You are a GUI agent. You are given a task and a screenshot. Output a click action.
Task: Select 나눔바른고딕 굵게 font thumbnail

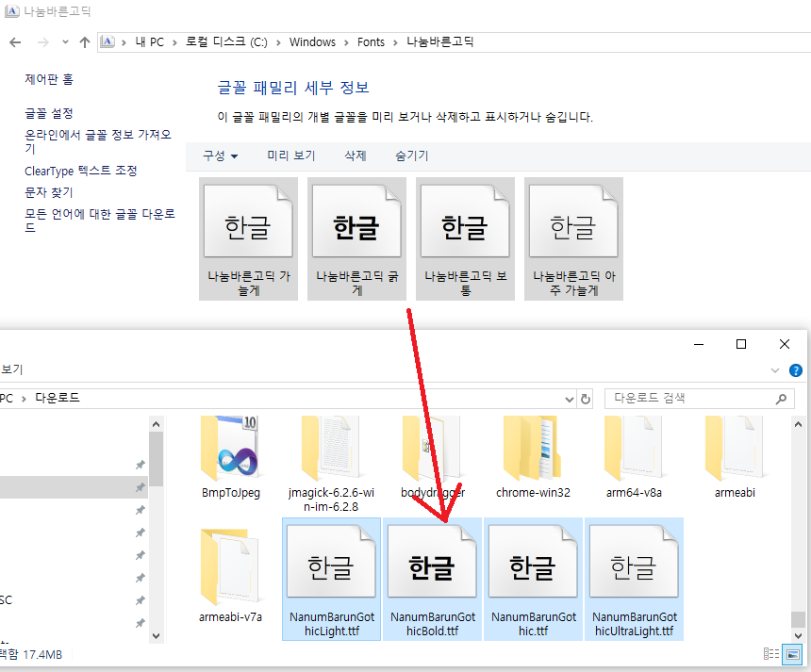coord(356,238)
